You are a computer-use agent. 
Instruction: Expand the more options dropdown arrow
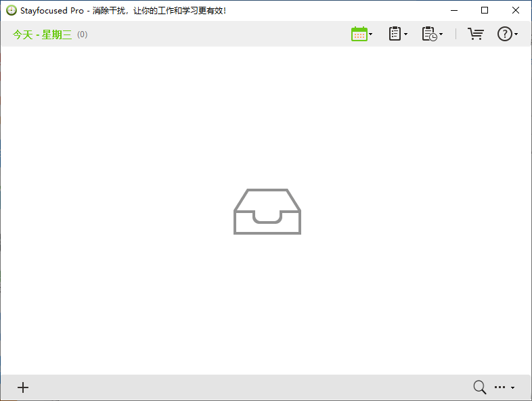coord(512,387)
